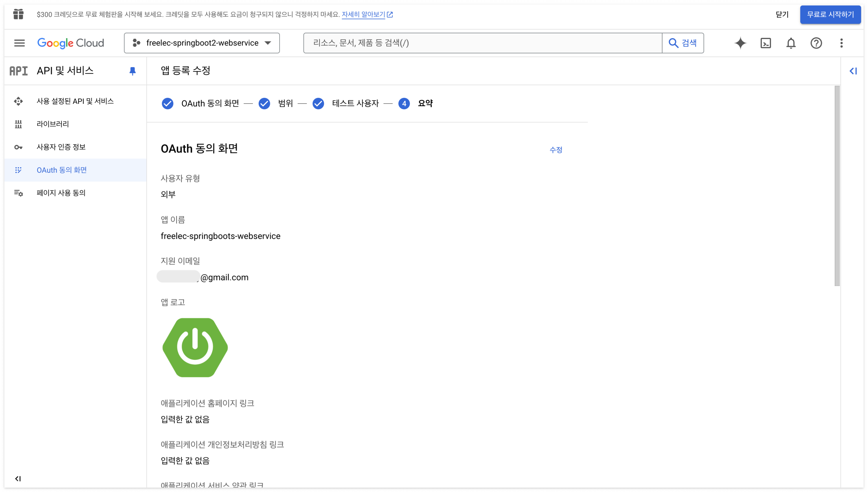The height and width of the screenshot is (492, 868).
Task: Click the page vertical scrollbar
Action: [x=837, y=186]
